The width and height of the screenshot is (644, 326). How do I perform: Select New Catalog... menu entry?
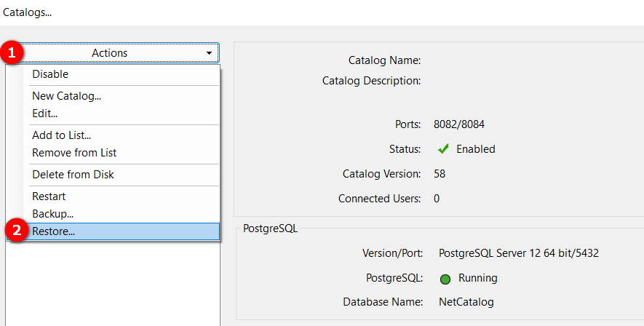pyautogui.click(x=66, y=96)
